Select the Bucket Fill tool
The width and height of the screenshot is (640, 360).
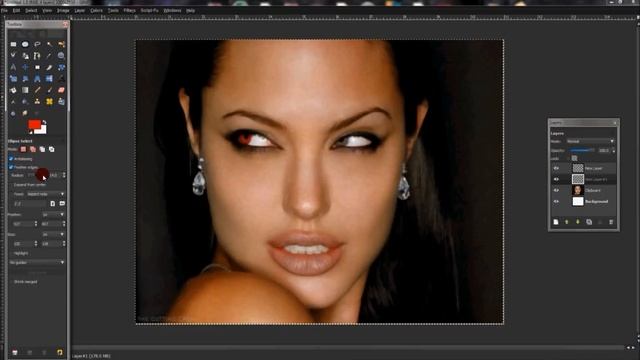pos(13,90)
